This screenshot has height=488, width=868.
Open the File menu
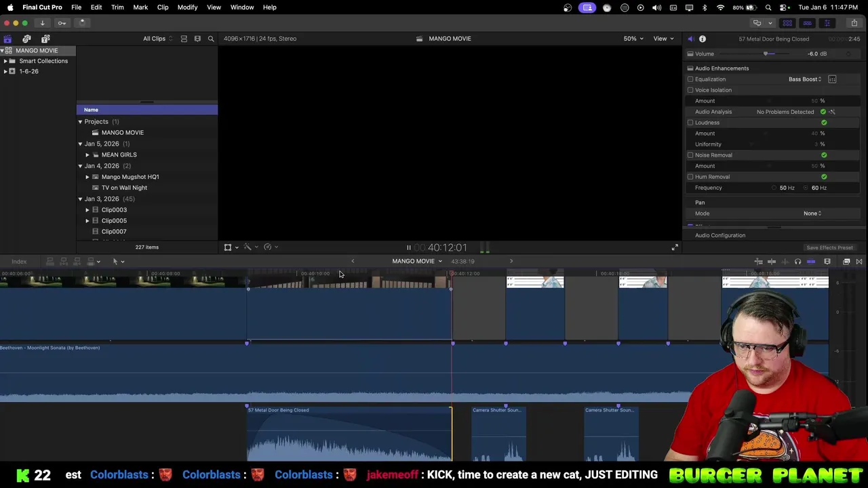coord(76,7)
